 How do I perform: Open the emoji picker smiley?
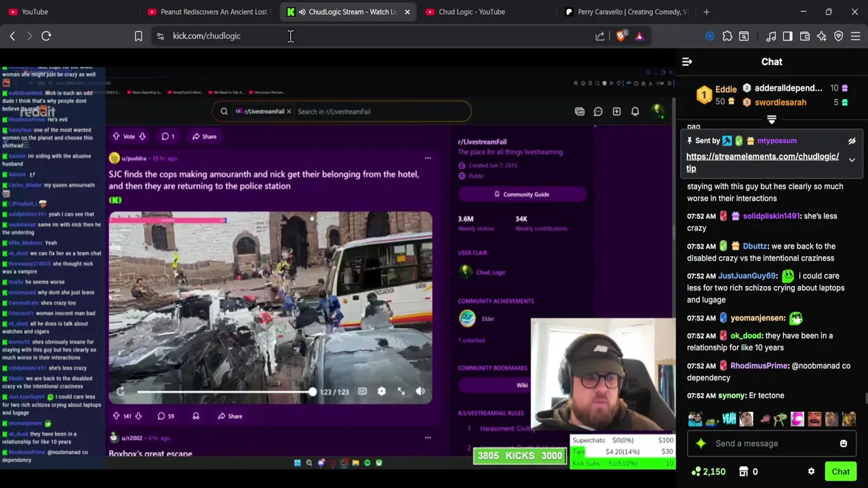pyautogui.click(x=844, y=443)
